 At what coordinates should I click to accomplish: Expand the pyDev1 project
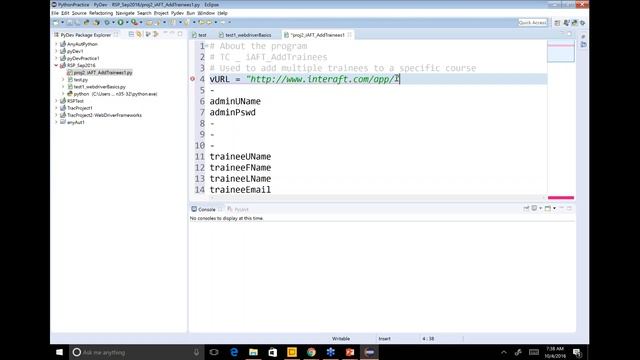(x=56, y=51)
